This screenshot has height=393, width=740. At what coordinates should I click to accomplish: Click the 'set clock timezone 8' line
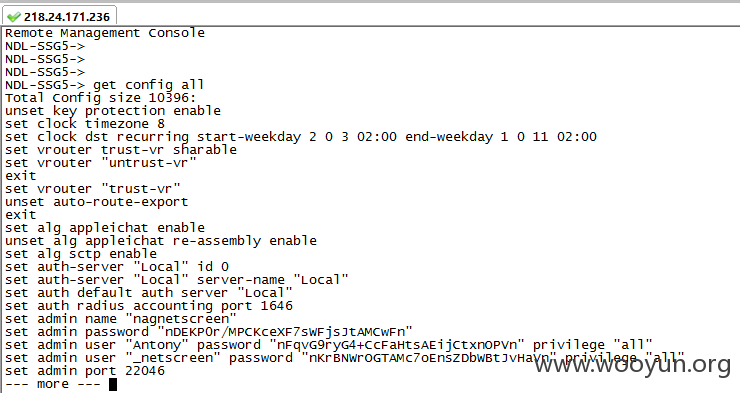point(85,124)
